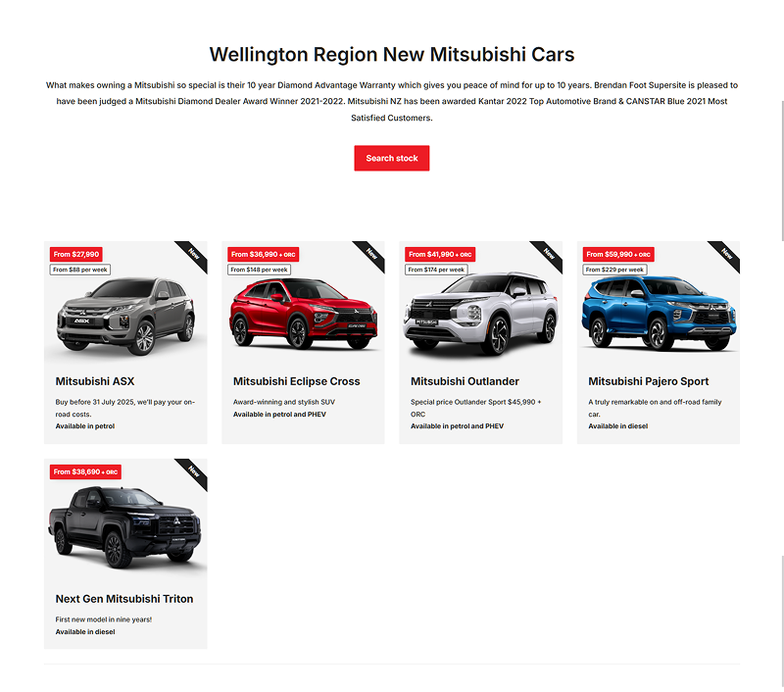
Task: Click the Mitsubishi ASX title link
Action: tap(95, 381)
